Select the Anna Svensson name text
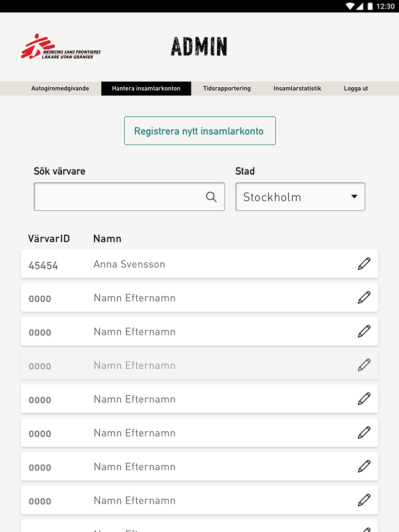The image size is (399, 532). [129, 264]
